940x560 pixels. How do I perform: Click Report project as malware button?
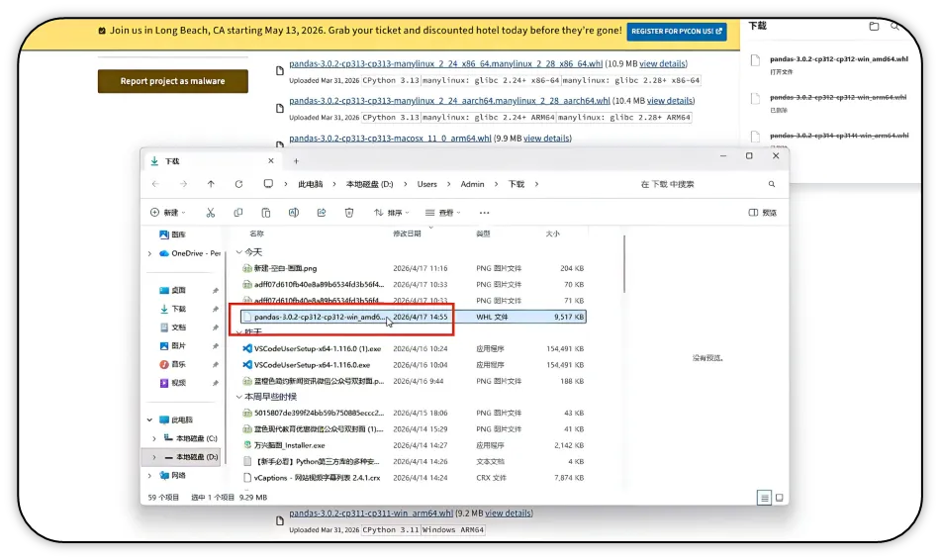click(172, 81)
